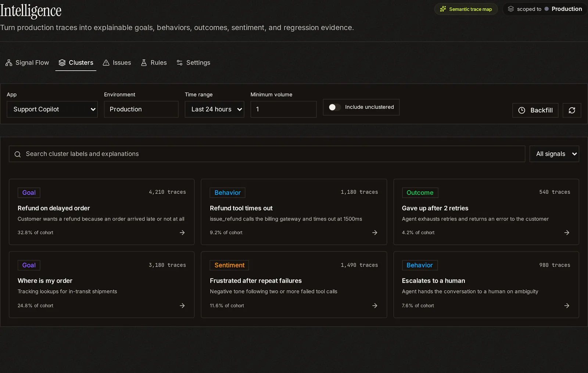
Task: Click the Outcome tag
Action: point(420,193)
